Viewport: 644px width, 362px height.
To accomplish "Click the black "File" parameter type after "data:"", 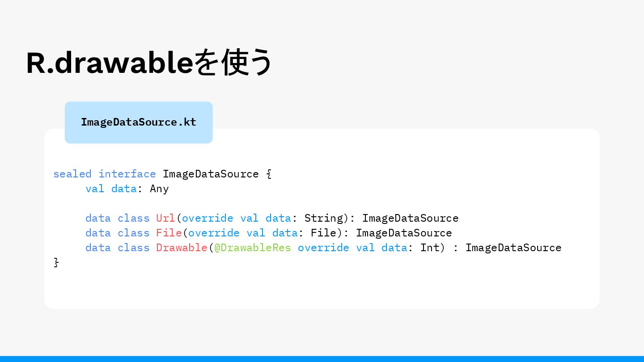I will pyautogui.click(x=323, y=233).
